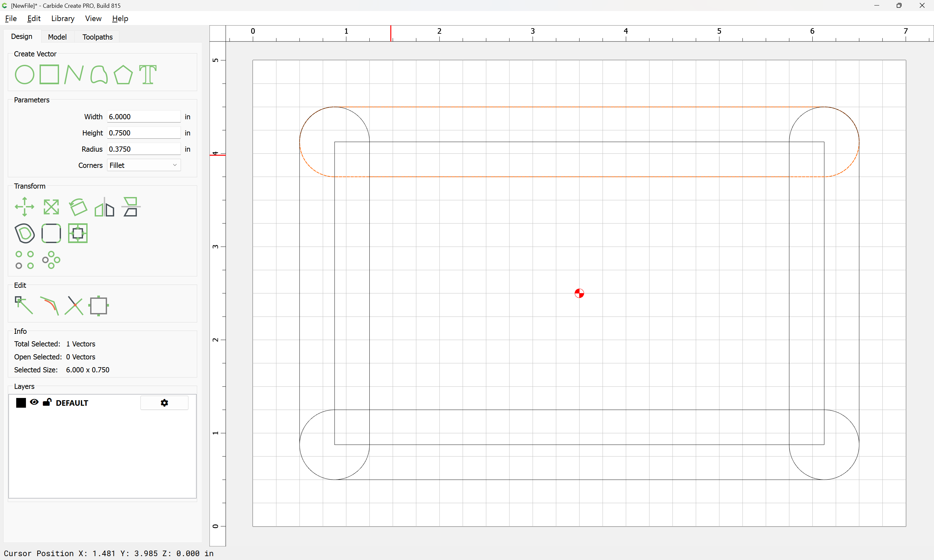Toggle DEFAULT layer visibility eye
The image size is (934, 560).
pos(34,402)
